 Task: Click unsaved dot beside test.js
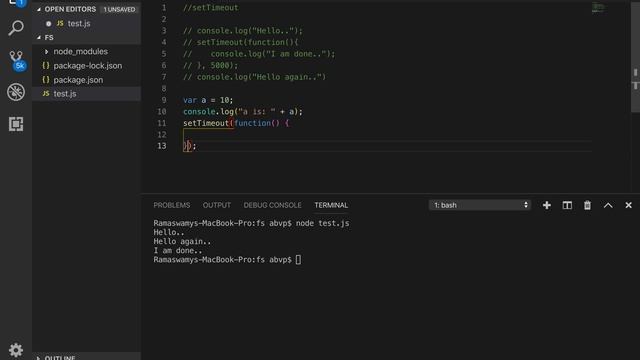(x=49, y=24)
